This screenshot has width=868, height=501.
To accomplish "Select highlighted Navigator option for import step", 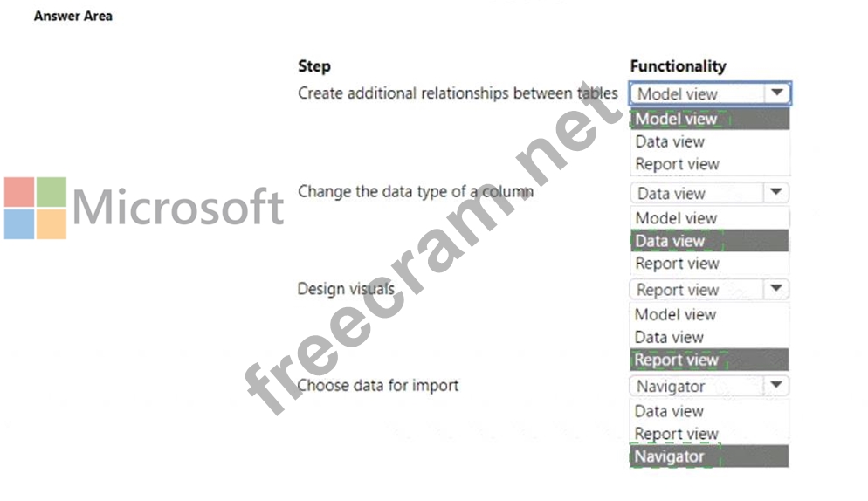I will [x=669, y=456].
